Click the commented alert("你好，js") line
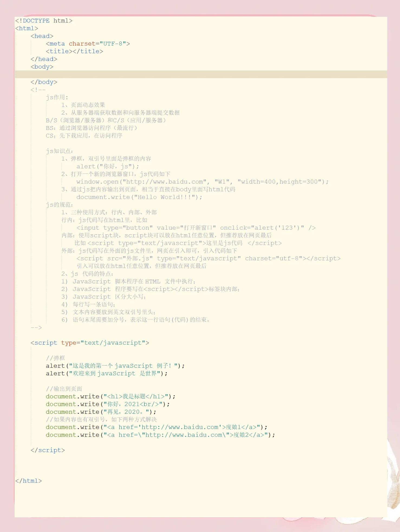The height and width of the screenshot is (532, 400). tap(108, 166)
